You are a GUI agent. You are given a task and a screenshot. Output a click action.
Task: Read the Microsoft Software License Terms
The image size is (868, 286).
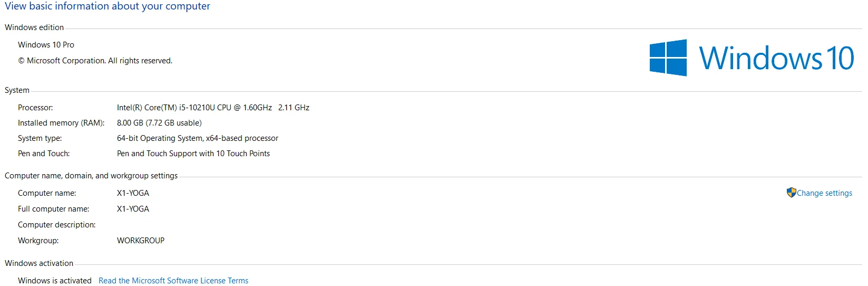[173, 281]
